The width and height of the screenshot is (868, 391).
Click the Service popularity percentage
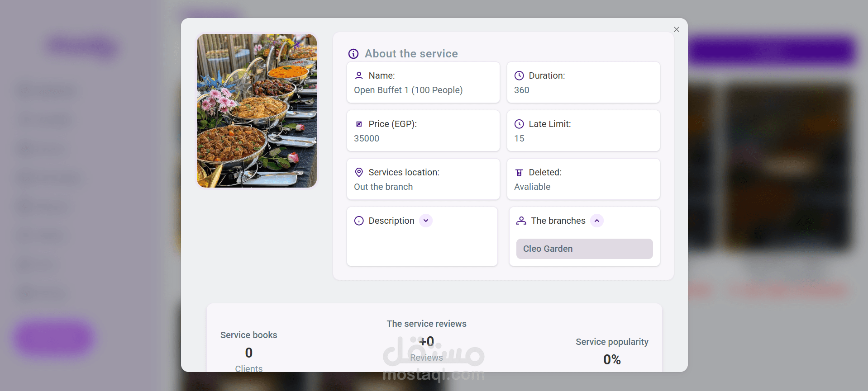[612, 359]
